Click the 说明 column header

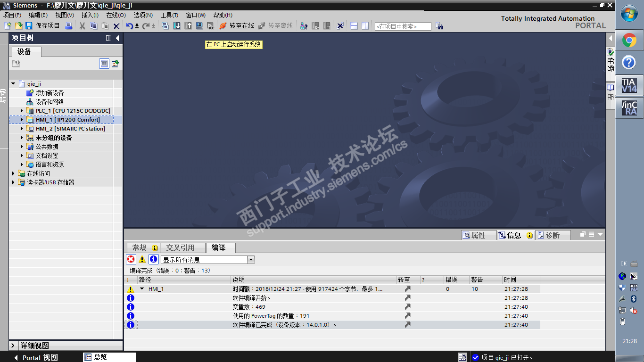coord(314,280)
